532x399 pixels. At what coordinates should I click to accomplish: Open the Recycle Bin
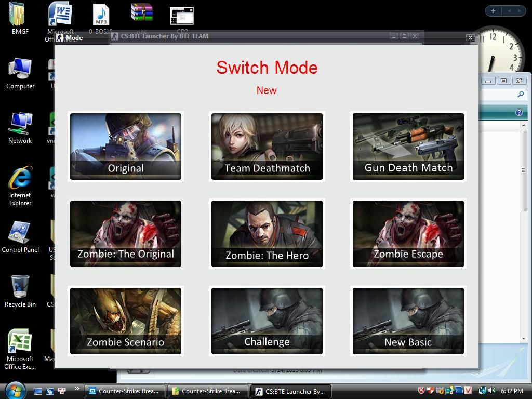20,291
